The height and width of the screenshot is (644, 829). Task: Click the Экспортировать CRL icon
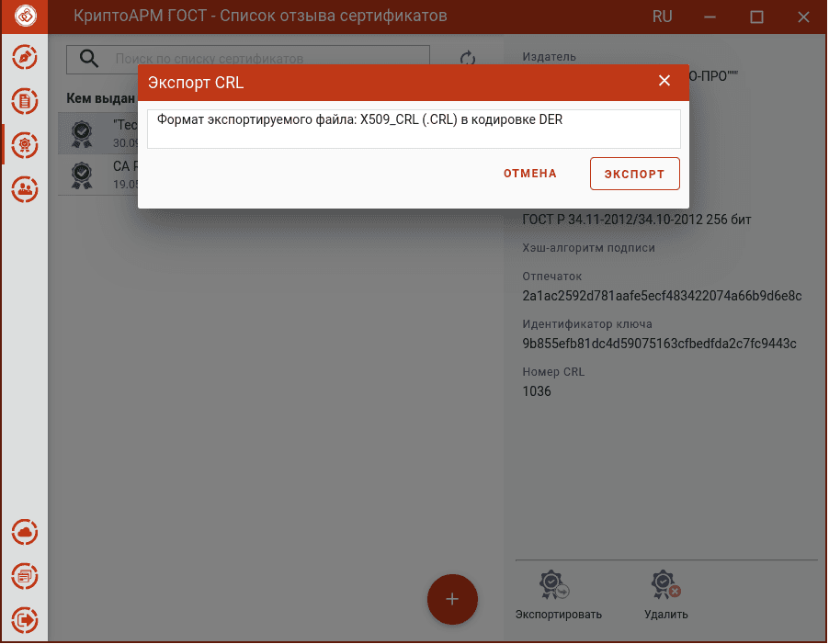553,585
